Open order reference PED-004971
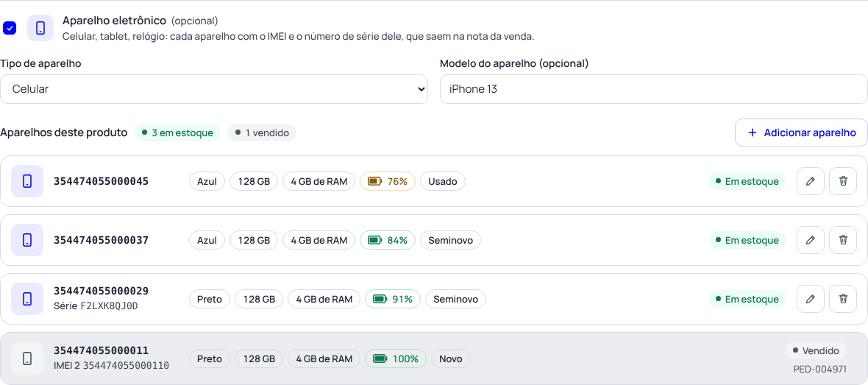The width and height of the screenshot is (868, 385). pos(820,369)
